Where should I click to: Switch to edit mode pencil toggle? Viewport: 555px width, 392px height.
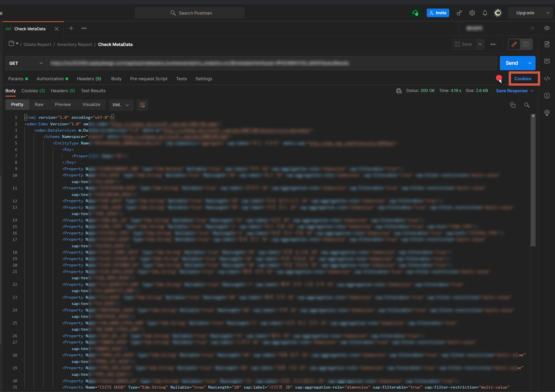point(514,44)
